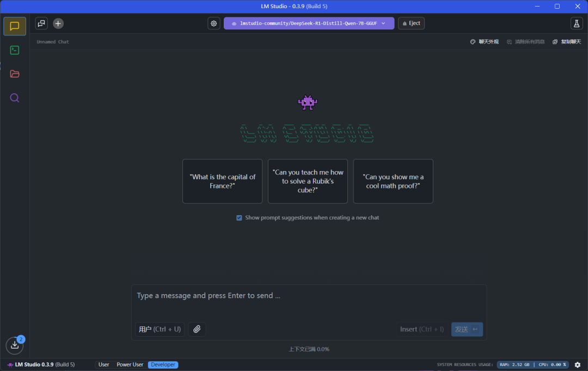Send the message with 发送 button
Image resolution: width=588 pixels, height=371 pixels.
(x=467, y=330)
